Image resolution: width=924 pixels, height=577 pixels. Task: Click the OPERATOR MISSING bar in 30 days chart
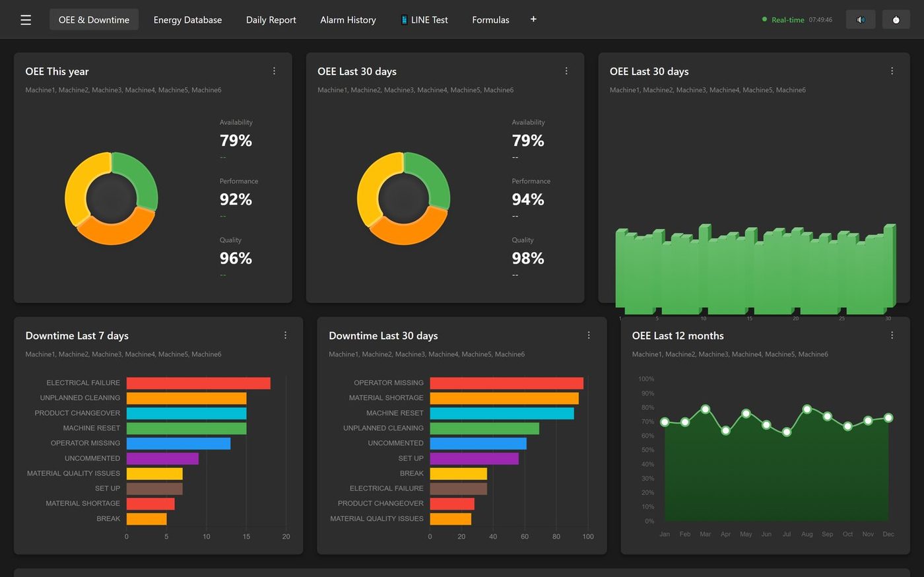pos(506,383)
